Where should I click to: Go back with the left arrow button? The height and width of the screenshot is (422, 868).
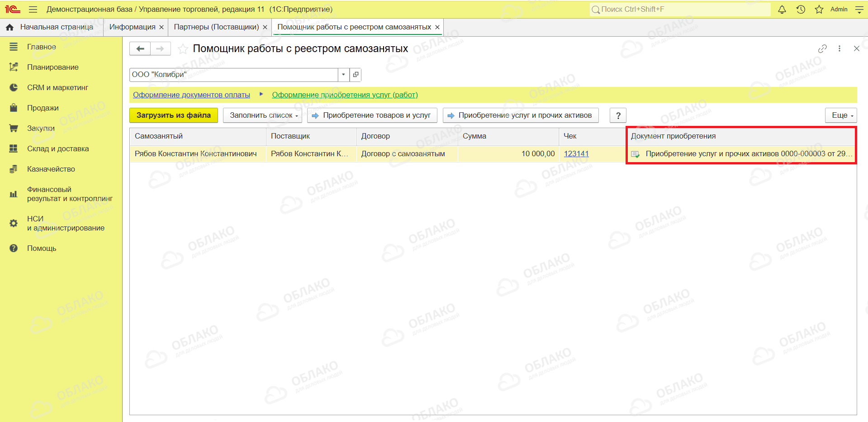pyautogui.click(x=140, y=48)
